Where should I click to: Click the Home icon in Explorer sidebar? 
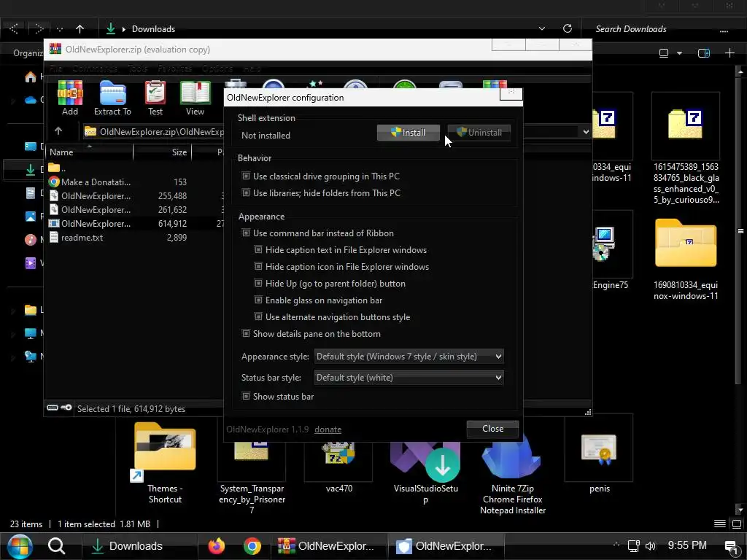tap(31, 77)
